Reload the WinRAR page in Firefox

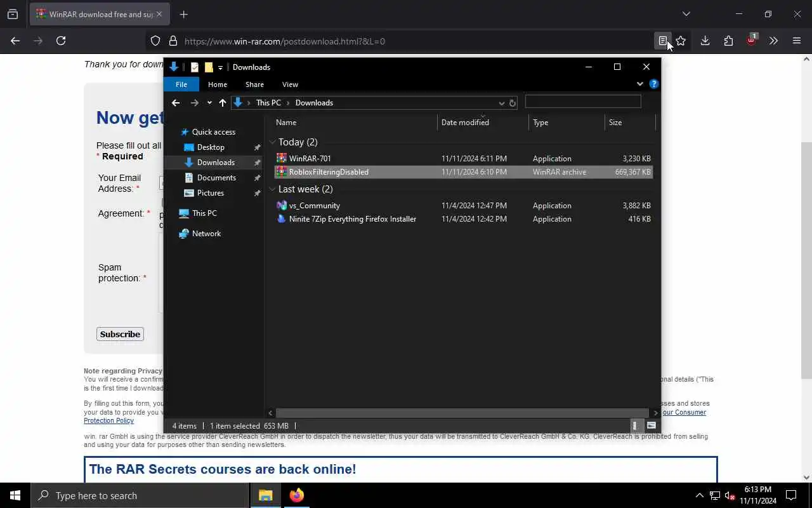pos(61,41)
